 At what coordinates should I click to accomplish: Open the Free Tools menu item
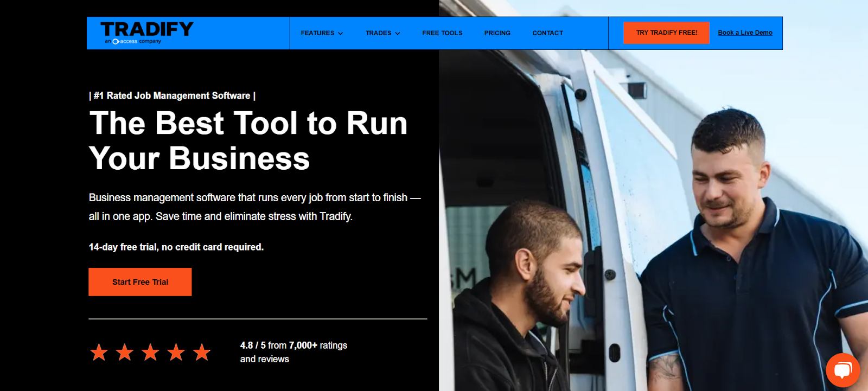click(x=442, y=33)
